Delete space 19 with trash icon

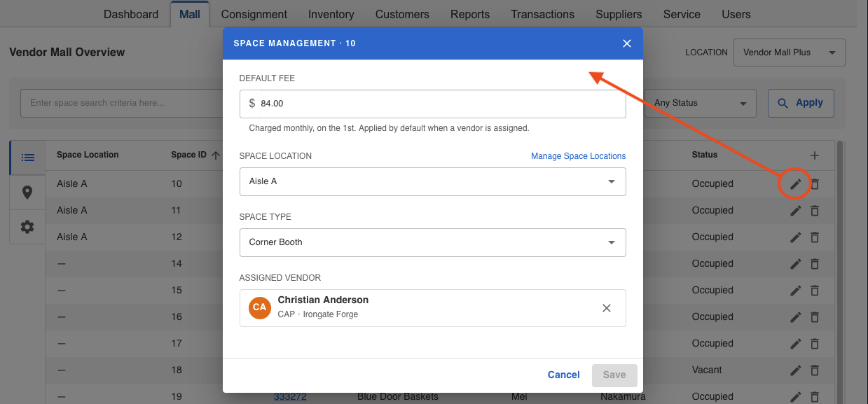click(x=815, y=397)
